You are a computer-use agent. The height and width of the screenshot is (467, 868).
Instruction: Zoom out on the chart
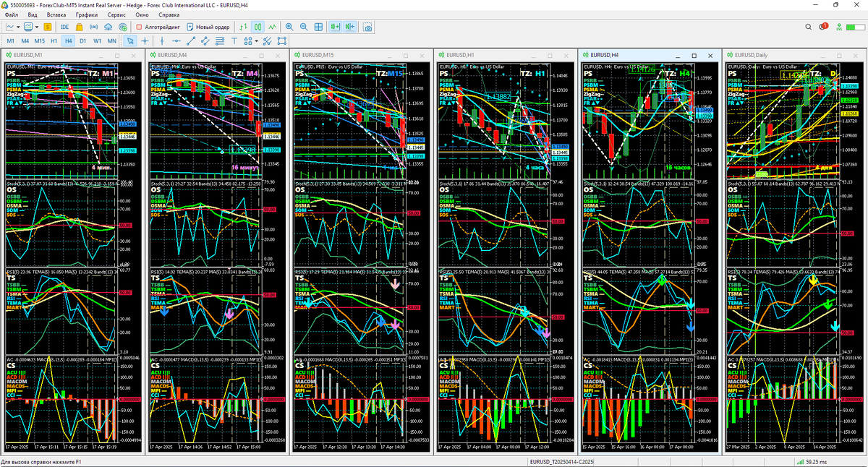[x=304, y=27]
